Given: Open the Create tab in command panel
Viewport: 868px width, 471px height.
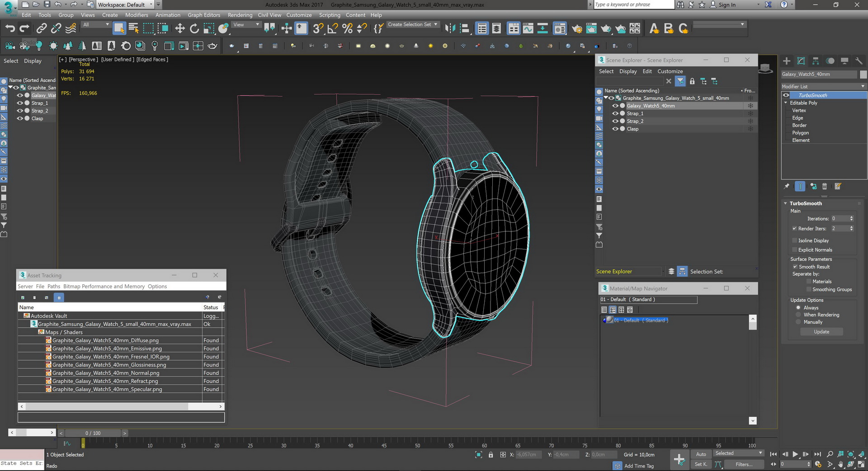Looking at the screenshot, I should click(x=787, y=61).
